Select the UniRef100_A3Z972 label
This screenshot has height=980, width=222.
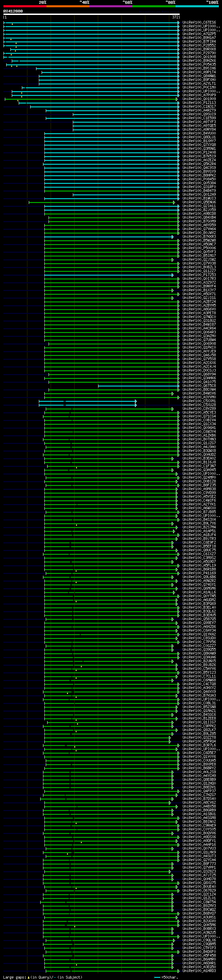pyautogui.click(x=199, y=282)
